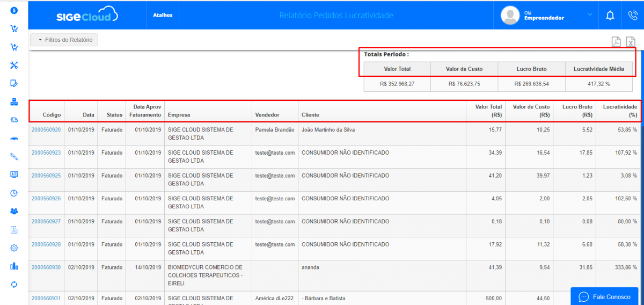The image size is (644, 305).
Task: Select the cost value R$ 76.623,75
Action: point(464,84)
